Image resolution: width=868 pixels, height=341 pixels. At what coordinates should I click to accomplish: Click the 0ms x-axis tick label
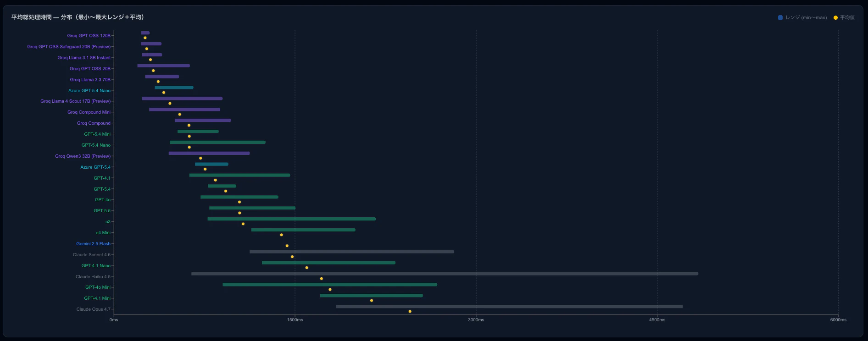[114, 320]
